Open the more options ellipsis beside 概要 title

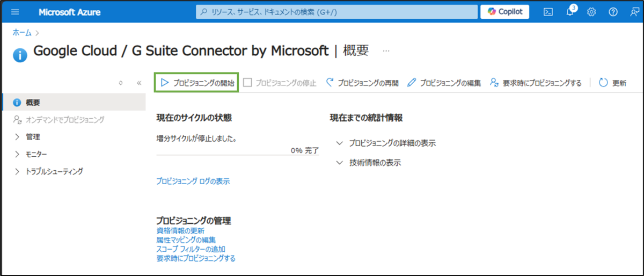coord(386,51)
